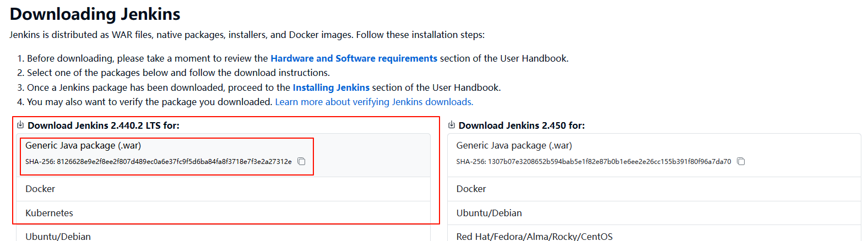
Task: Click the Downloading Jenkins heading
Action: (x=95, y=14)
